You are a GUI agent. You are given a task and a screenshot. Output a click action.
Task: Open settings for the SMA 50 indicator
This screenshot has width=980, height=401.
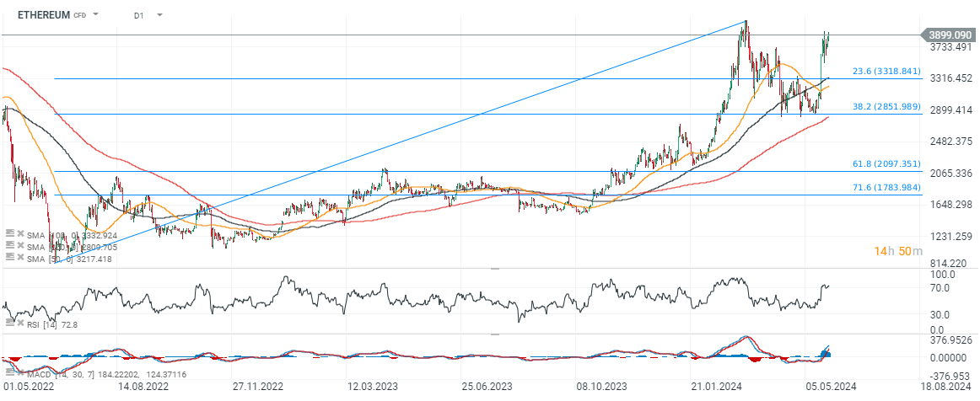pos(8,259)
